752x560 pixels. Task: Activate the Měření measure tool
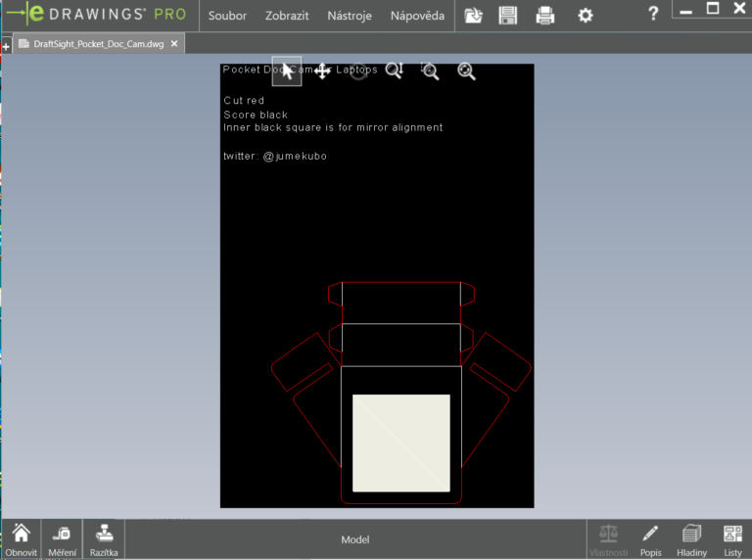(63, 539)
